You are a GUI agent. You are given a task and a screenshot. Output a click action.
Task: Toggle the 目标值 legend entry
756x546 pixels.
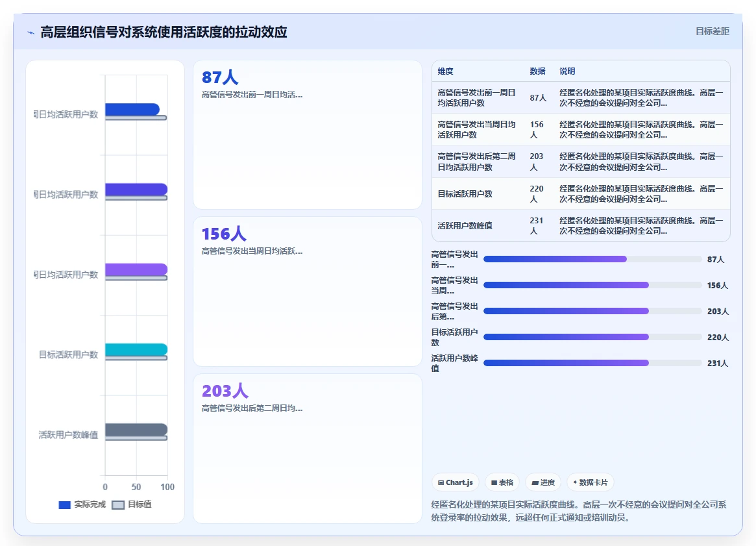(132, 504)
